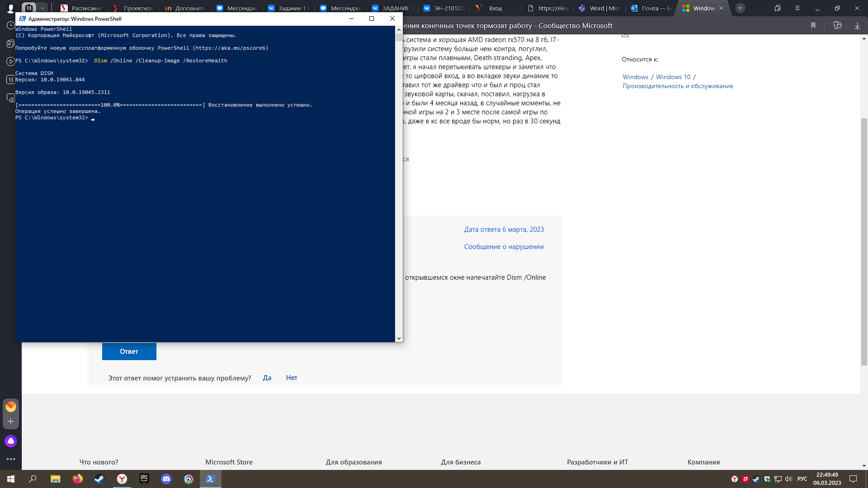Open the collections icon in browser toolbar
The width and height of the screenshot is (868, 488).
click(x=837, y=25)
